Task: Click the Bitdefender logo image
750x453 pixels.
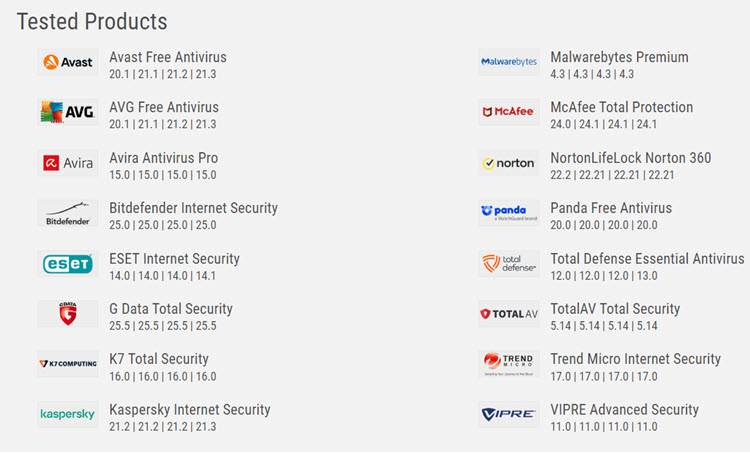Action: (68, 213)
